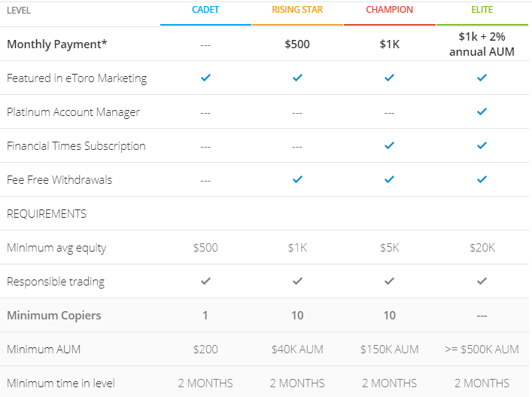This screenshot has width=532, height=397.
Task: Click Elite gray checkmark for Responsible trading
Action: pyautogui.click(x=482, y=281)
